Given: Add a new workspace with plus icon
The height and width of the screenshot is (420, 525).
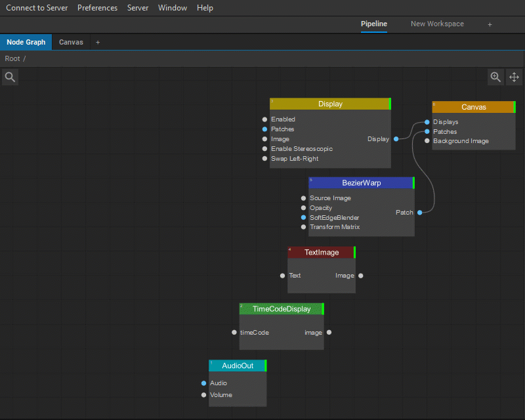Looking at the screenshot, I should 490,24.
